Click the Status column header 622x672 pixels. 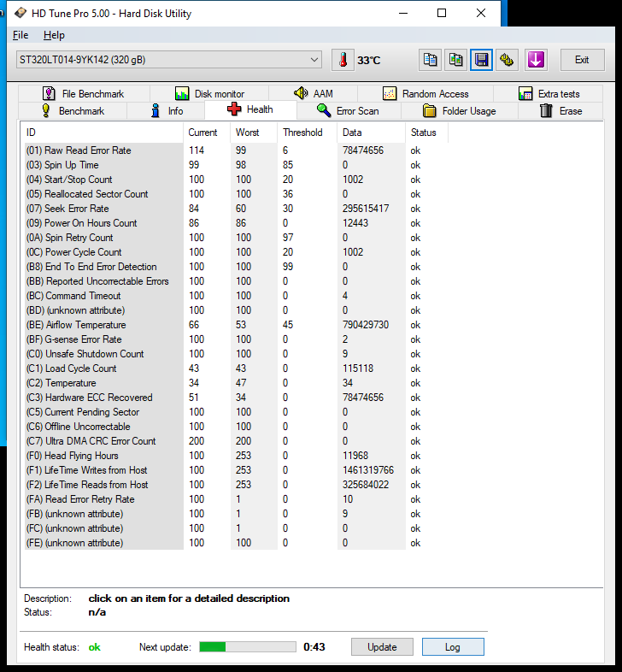426,133
